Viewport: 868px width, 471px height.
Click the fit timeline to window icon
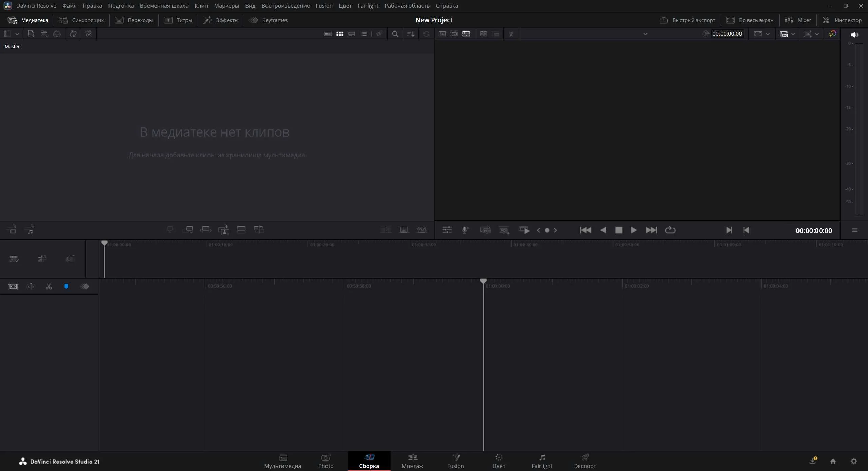click(x=13, y=287)
